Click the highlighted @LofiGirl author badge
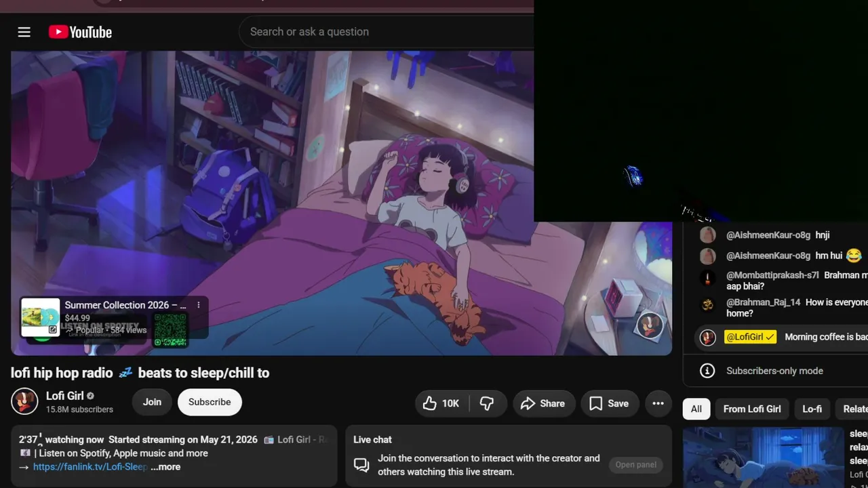This screenshot has width=868, height=488. [750, 337]
